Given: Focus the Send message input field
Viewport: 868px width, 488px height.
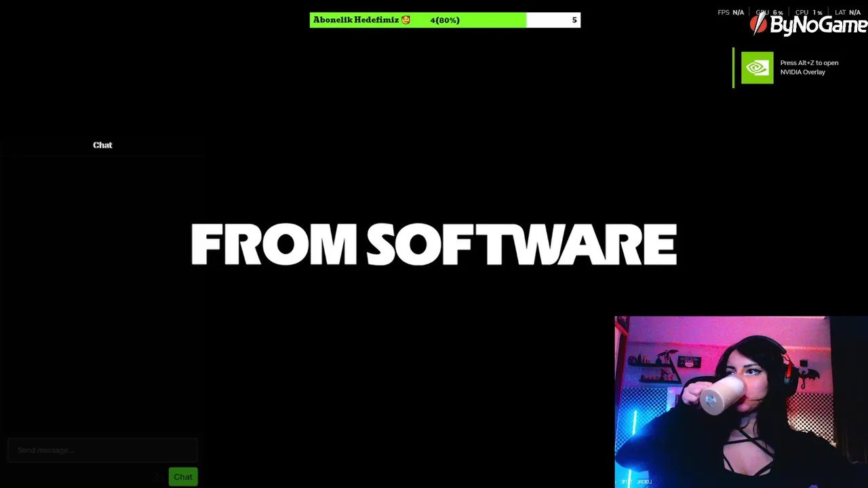Looking at the screenshot, I should [x=102, y=450].
